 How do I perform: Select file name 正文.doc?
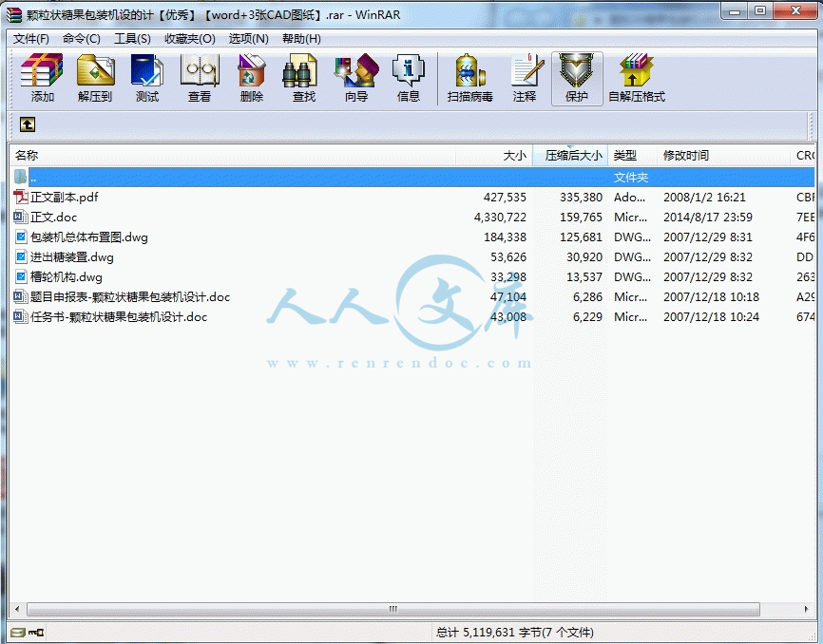tap(53, 218)
